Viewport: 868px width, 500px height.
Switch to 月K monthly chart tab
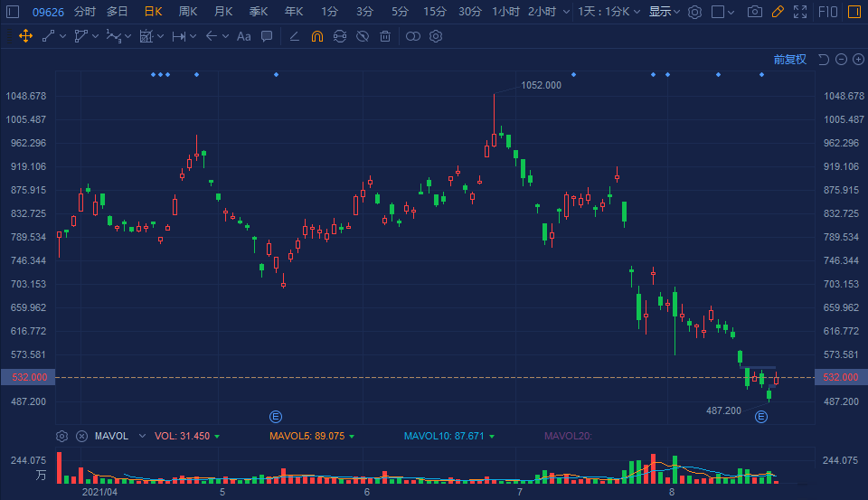click(x=223, y=12)
